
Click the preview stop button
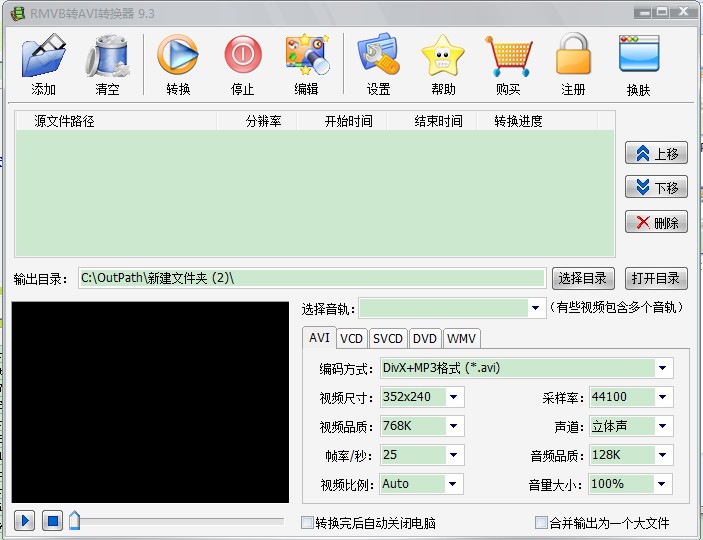pyautogui.click(x=52, y=521)
